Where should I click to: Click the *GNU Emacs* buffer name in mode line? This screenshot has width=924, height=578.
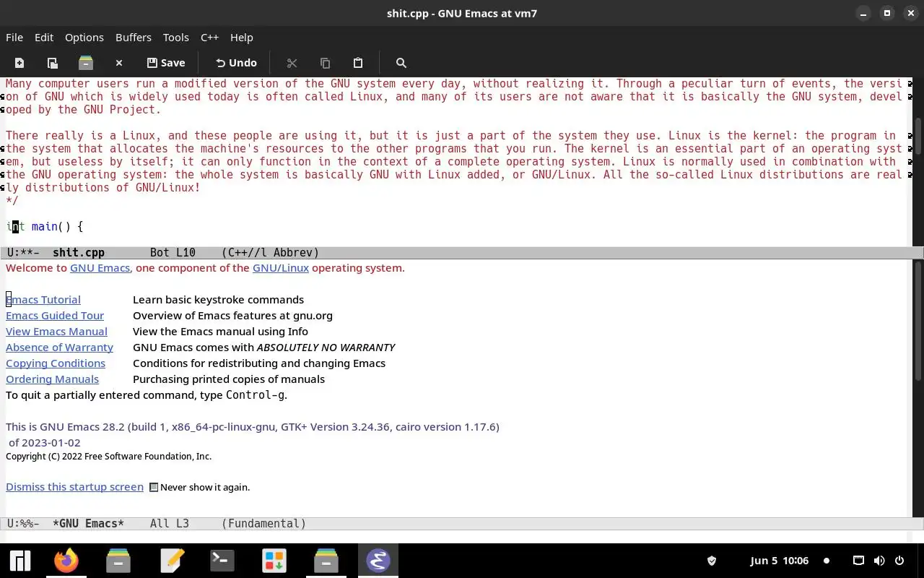click(88, 523)
